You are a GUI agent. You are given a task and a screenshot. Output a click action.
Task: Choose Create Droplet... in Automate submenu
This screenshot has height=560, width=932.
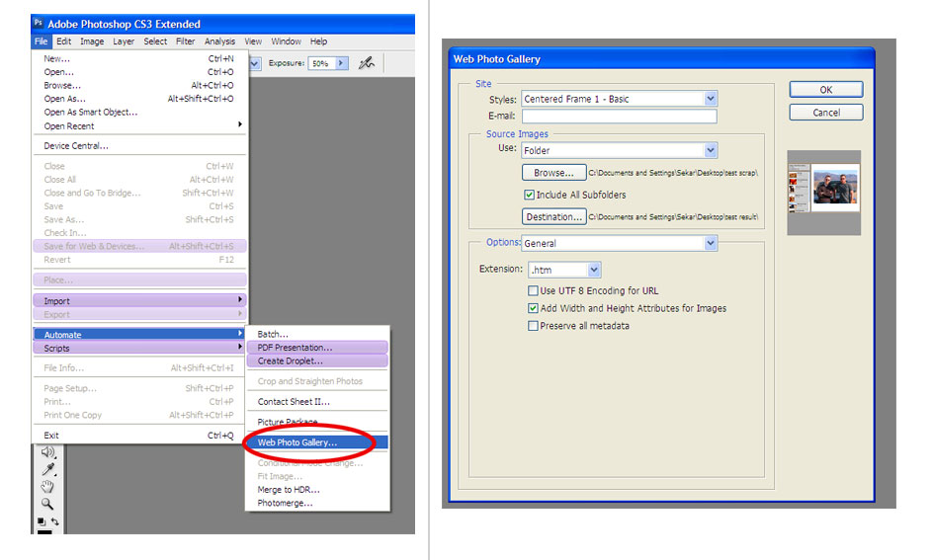(317, 361)
